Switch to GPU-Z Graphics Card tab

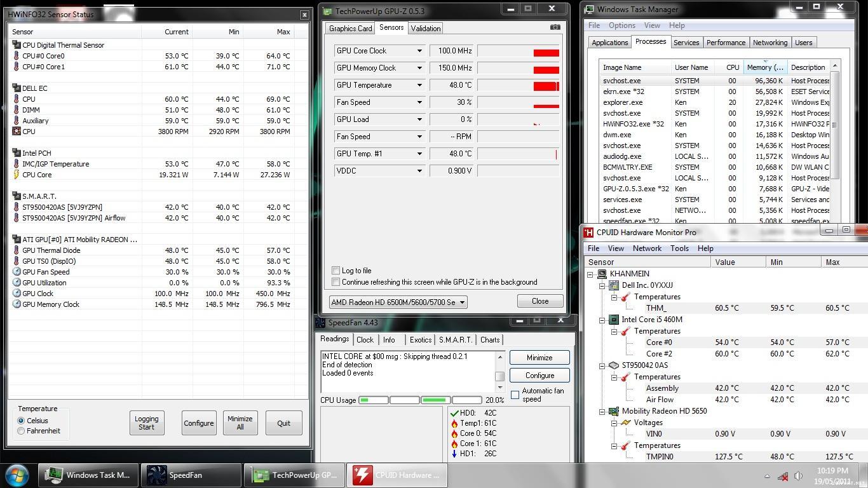[351, 29]
